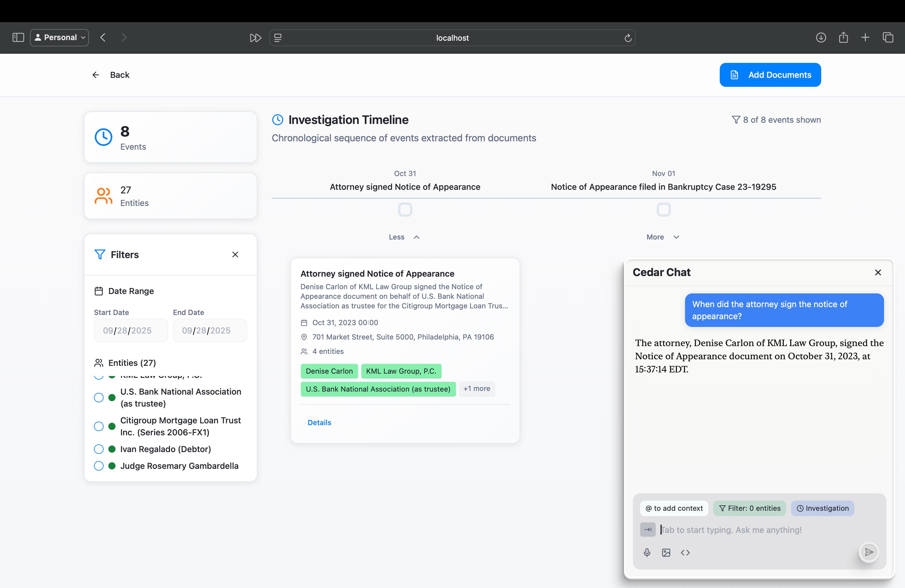Open the Details link on event card
905x588 pixels.
pos(319,422)
